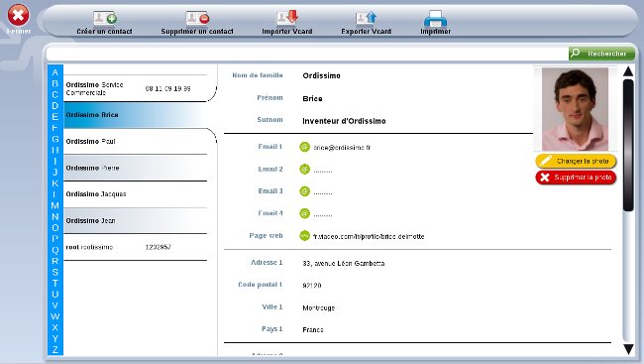Select contact Ordissimo Jacques
Screen dimensions: 644x364
(x=136, y=194)
